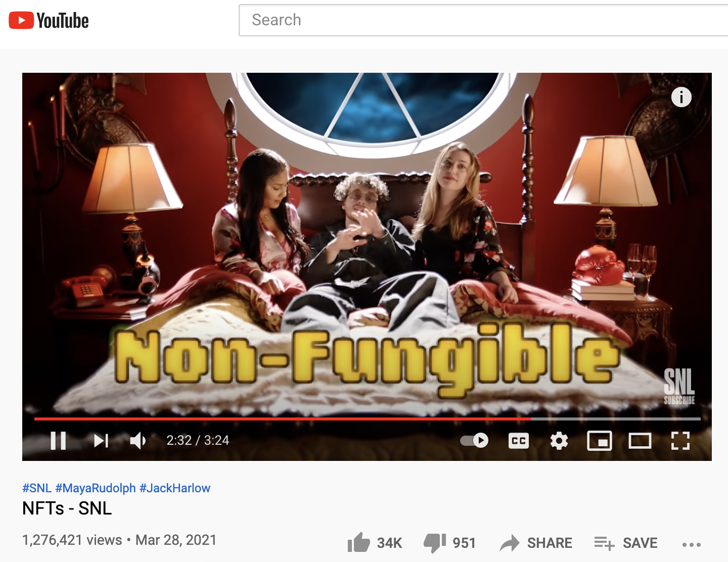Viewport: 728px width, 562px height.
Task: Click the video progress bar
Action: [x=367, y=418]
